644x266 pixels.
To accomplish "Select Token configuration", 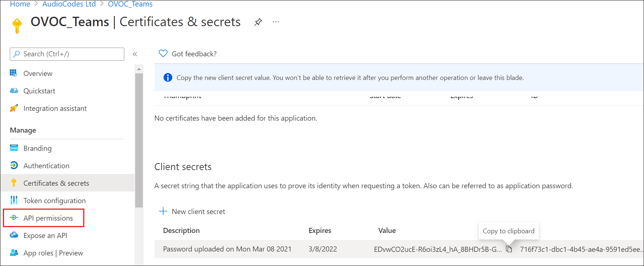I will (x=55, y=201).
